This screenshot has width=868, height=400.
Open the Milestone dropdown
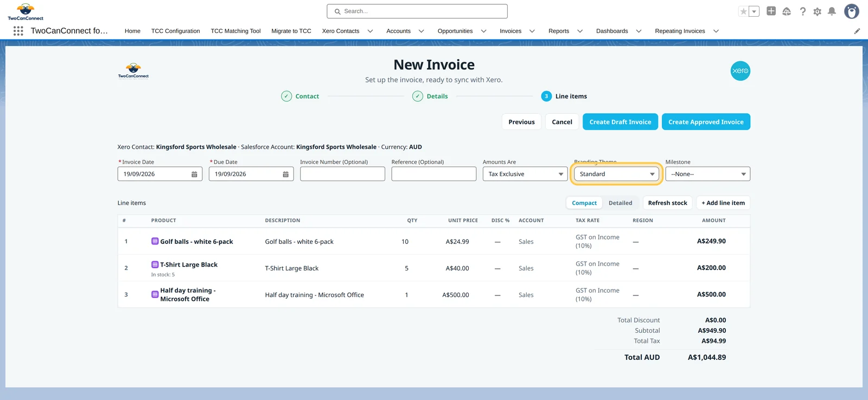(707, 174)
